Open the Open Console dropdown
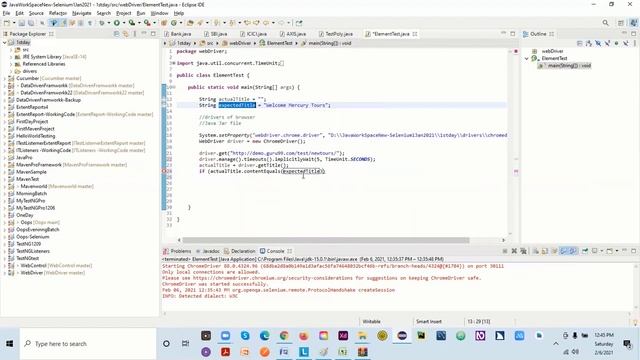 click(x=617, y=251)
